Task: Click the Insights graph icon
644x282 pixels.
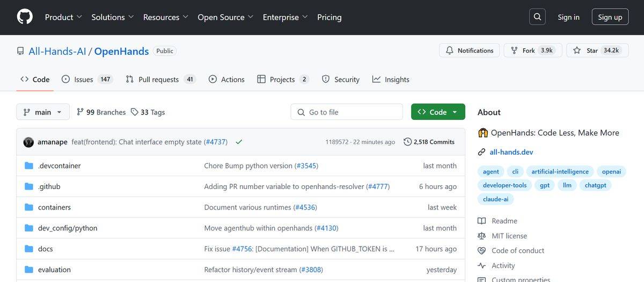Action: pyautogui.click(x=376, y=79)
